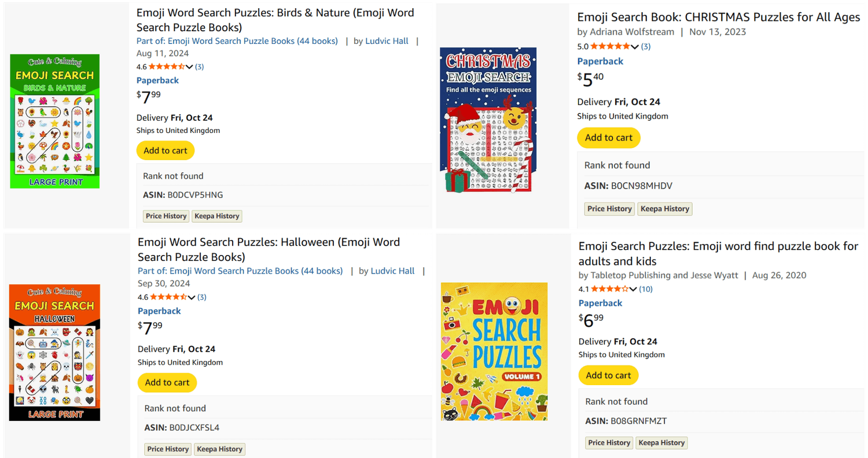
Task: Open the Emoji Search Puzzles Volume 1 cover
Action: (494, 351)
